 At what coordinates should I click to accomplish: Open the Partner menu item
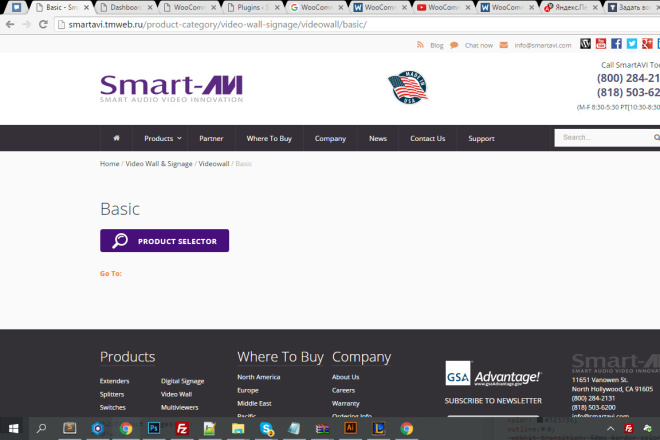(x=211, y=138)
